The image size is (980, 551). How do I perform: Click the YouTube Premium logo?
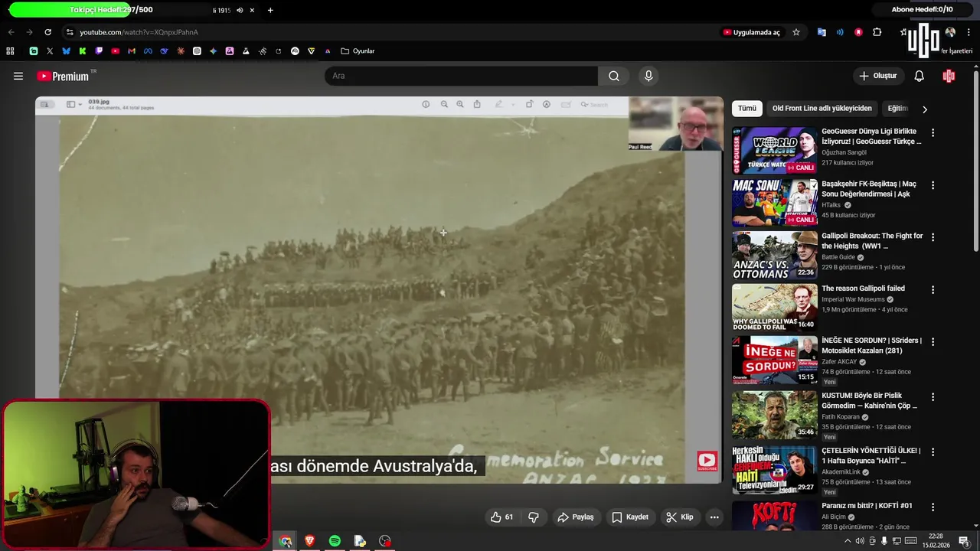[x=64, y=76]
